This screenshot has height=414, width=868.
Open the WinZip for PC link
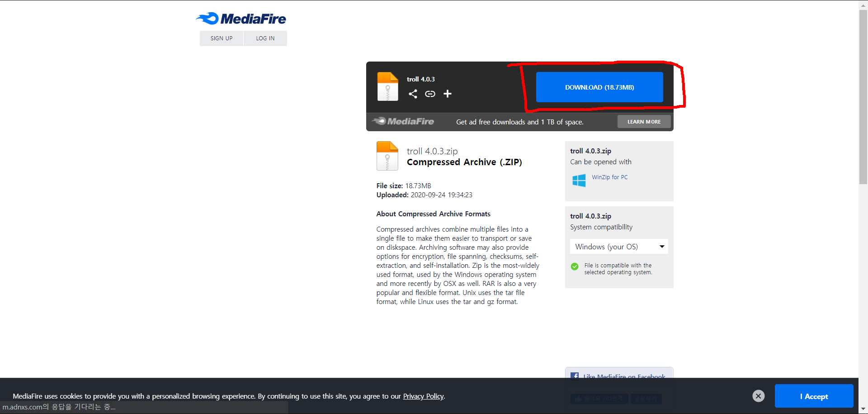click(610, 177)
